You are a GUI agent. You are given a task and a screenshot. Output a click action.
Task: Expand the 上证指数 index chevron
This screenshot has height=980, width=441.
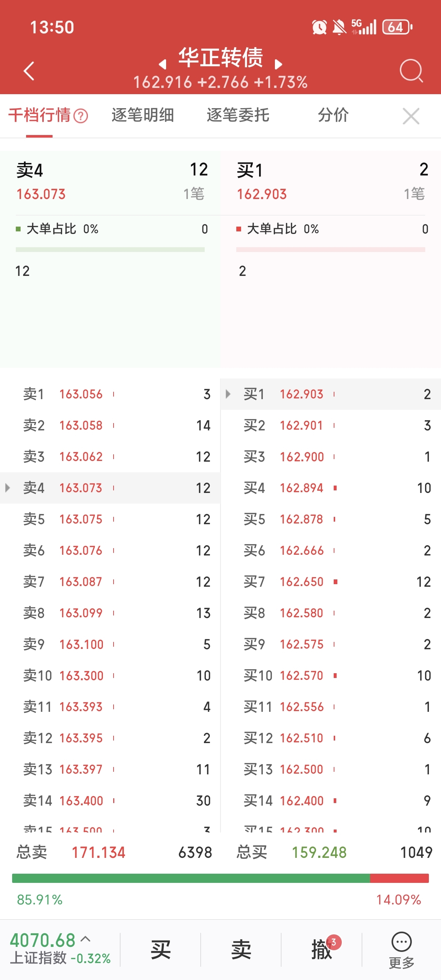86,939
